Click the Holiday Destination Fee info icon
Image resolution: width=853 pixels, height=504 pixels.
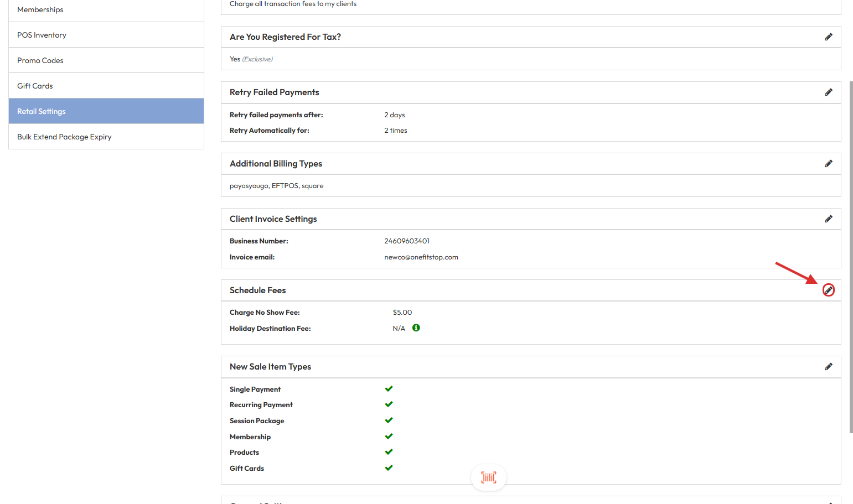tap(416, 328)
